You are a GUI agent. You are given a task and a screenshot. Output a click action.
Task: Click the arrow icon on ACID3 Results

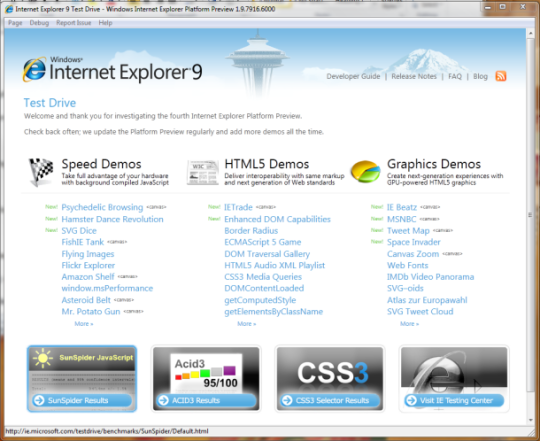pyautogui.click(x=163, y=400)
